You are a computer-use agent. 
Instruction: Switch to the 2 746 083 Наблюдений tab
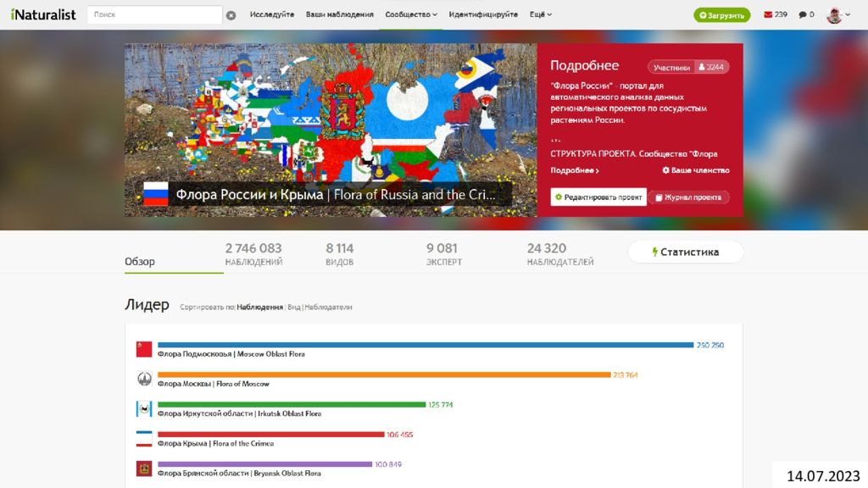[253, 254]
